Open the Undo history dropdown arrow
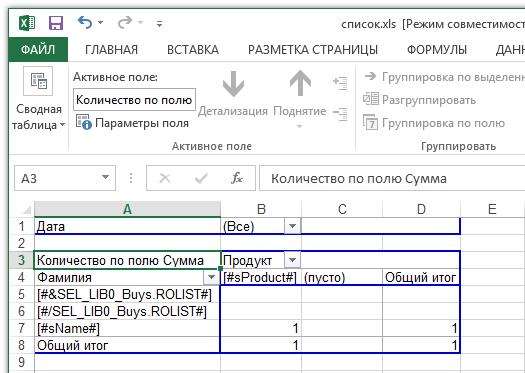This screenshot has height=373, width=525. tap(100, 23)
